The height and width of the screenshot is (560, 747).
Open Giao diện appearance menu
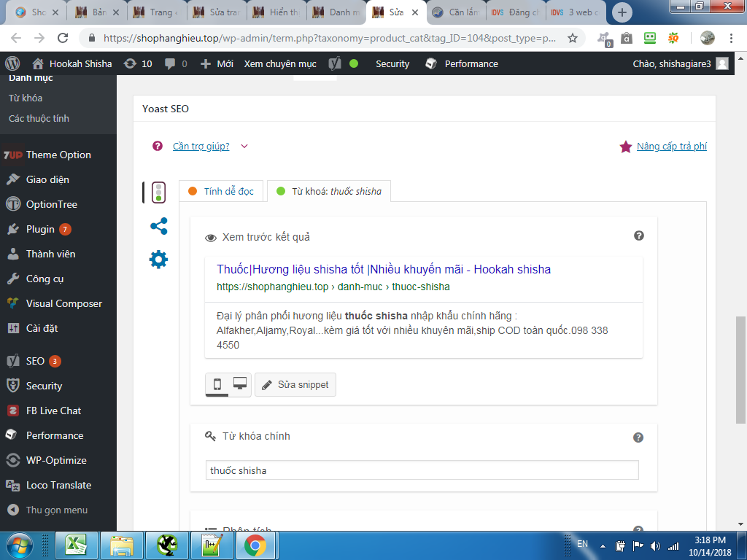pos(58,179)
